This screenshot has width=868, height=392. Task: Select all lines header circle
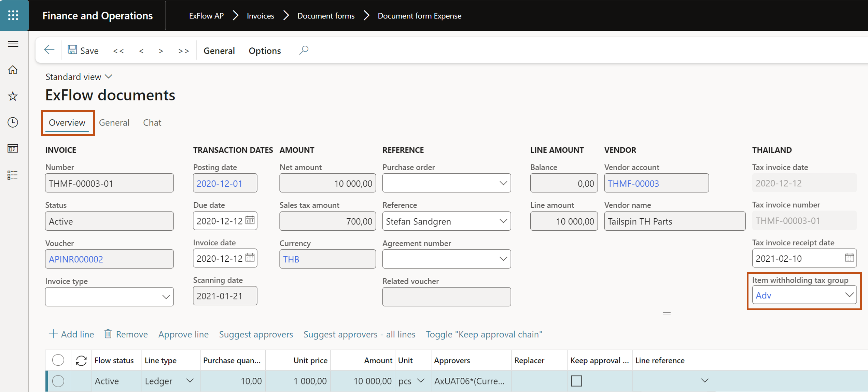(58, 360)
